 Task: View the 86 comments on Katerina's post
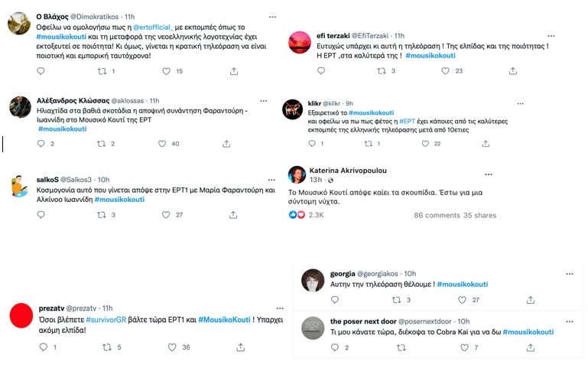[437, 216]
